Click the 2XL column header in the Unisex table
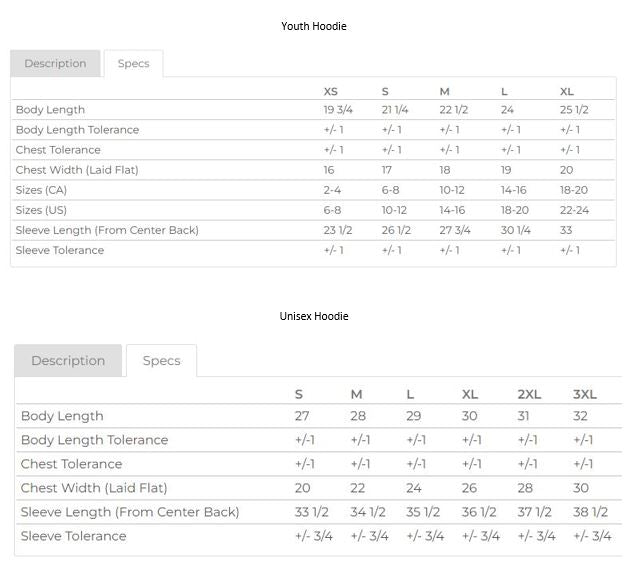Viewport: 633px width, 578px height. point(529,394)
